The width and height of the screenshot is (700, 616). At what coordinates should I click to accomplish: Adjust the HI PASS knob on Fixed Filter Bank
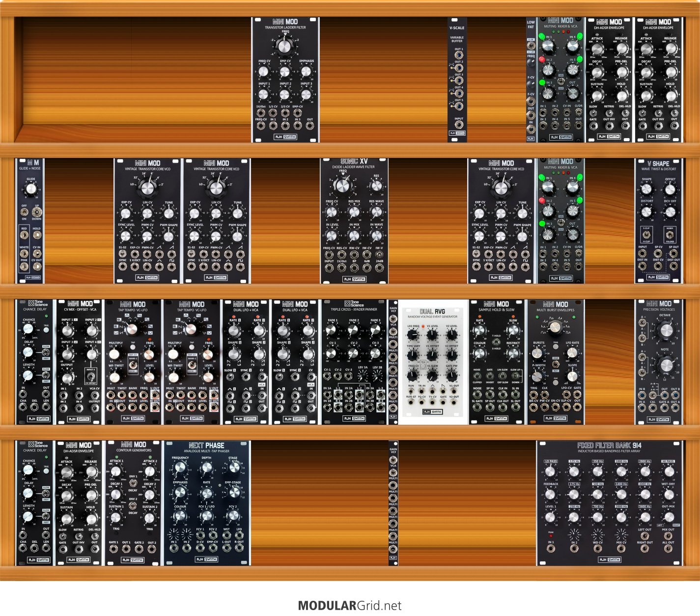669,472
